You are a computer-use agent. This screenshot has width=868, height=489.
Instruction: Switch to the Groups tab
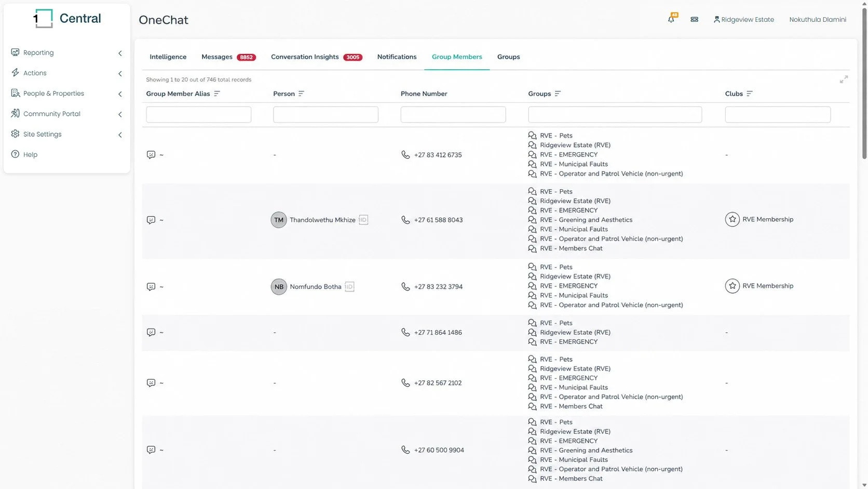(508, 57)
